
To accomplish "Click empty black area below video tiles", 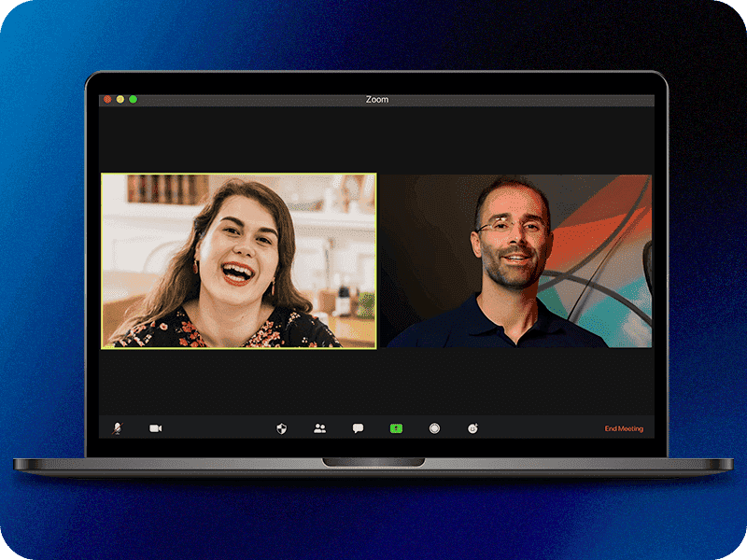I will click(x=373, y=383).
